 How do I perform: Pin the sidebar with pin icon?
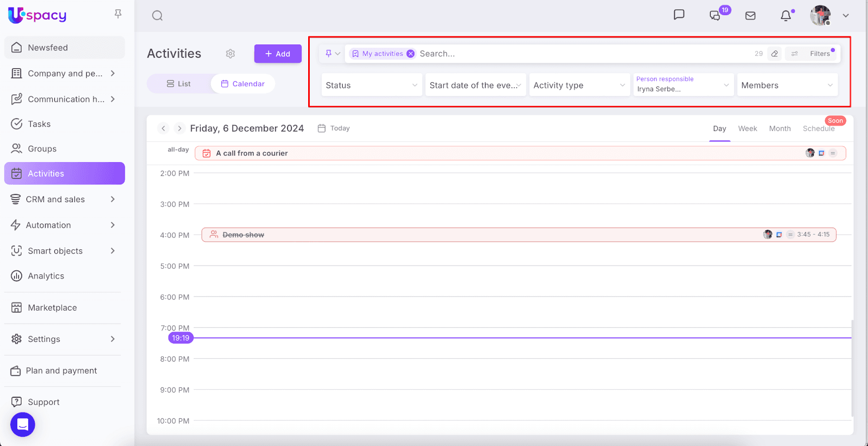click(x=118, y=14)
